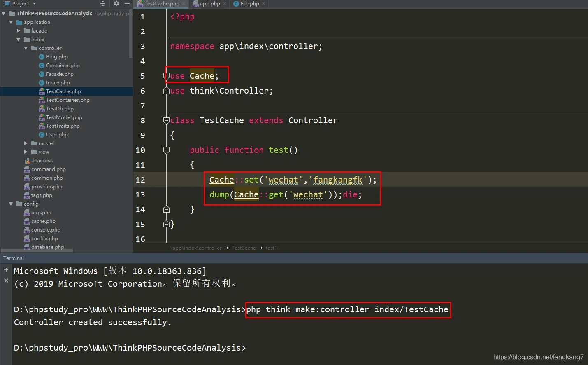Switch to the app.php editor tab
The height and width of the screenshot is (365, 588).
point(209,4)
